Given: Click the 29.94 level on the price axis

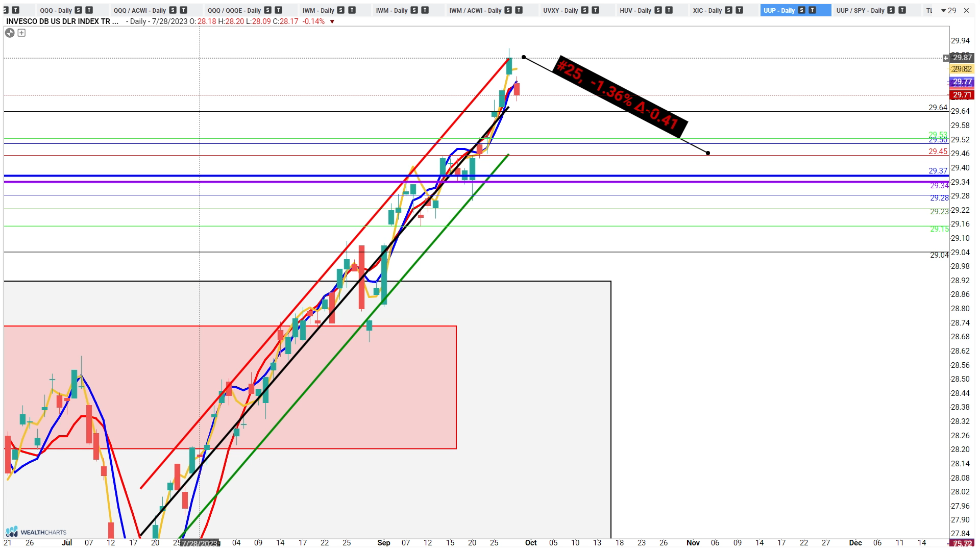Looking at the screenshot, I should [x=960, y=41].
